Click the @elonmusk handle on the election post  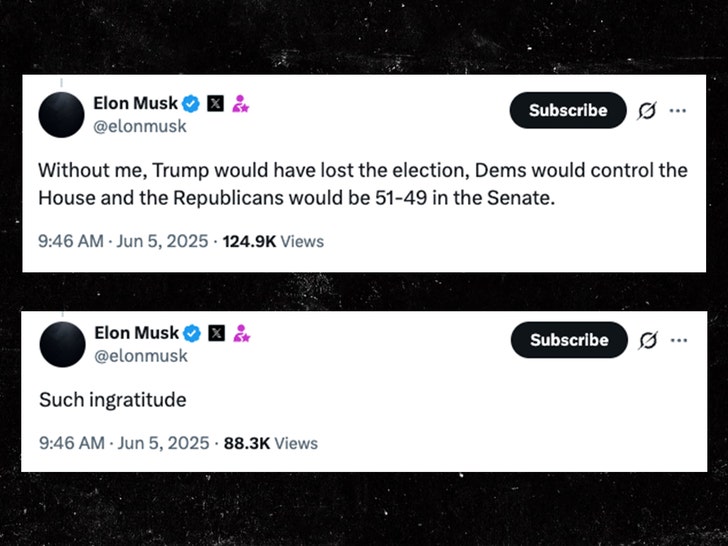[x=140, y=126]
